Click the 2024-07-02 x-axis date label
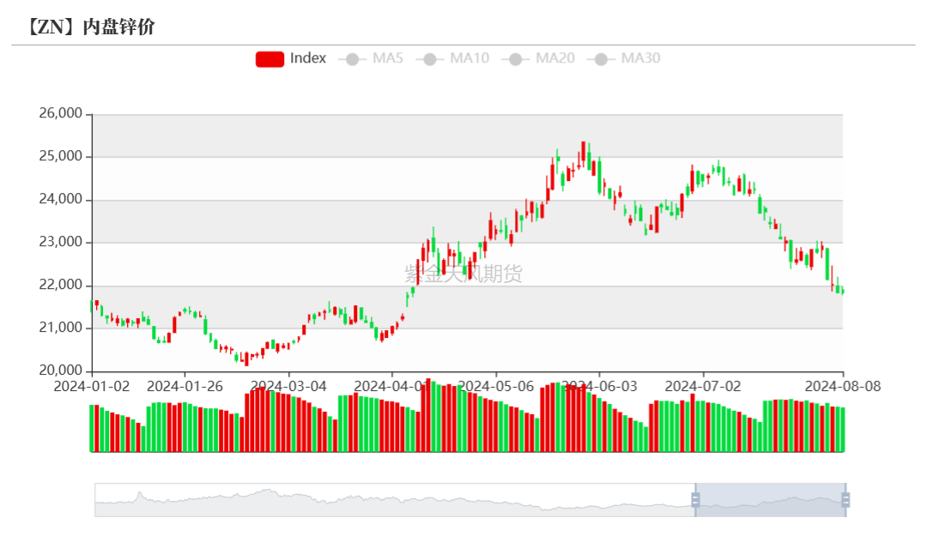The image size is (927, 560). tap(703, 386)
